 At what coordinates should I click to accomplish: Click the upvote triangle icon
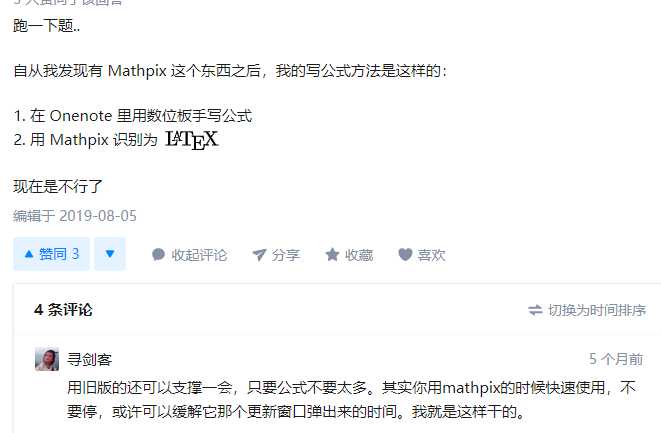coord(29,254)
